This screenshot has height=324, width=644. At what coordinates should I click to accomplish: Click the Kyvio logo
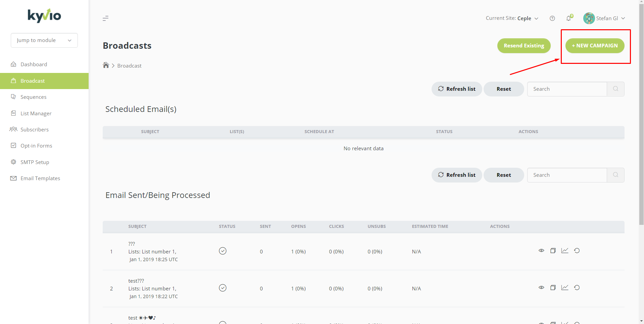click(x=44, y=16)
